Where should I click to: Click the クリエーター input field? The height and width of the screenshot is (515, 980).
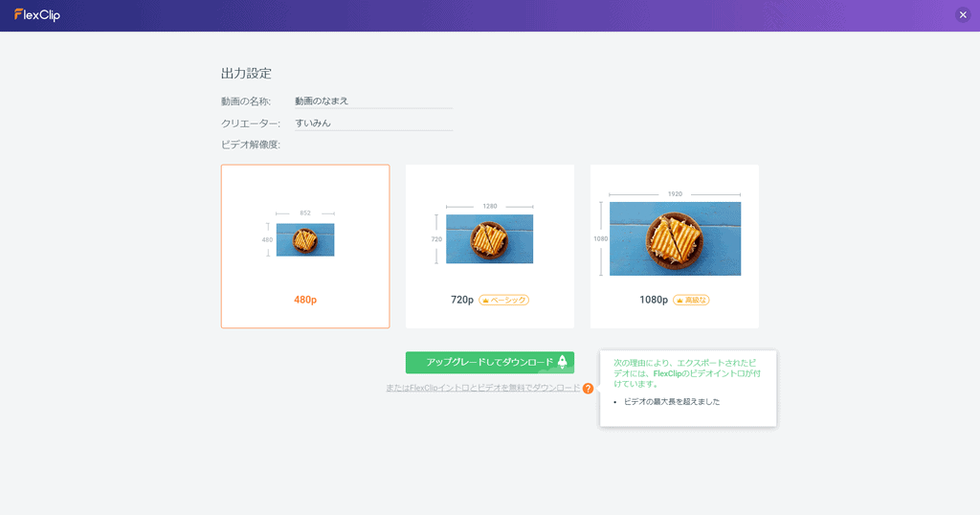373,123
